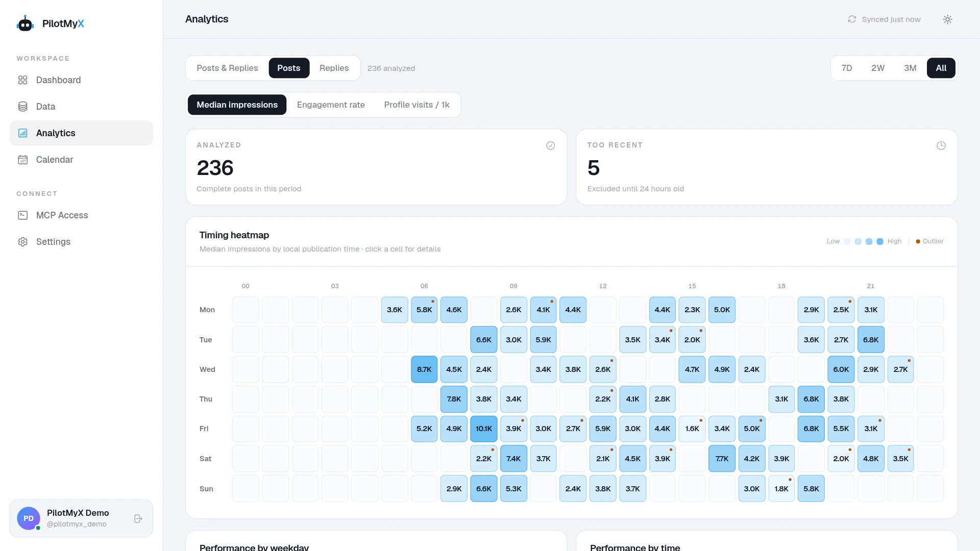The image size is (980, 551).
Task: Click the Data database icon
Action: [23, 107]
